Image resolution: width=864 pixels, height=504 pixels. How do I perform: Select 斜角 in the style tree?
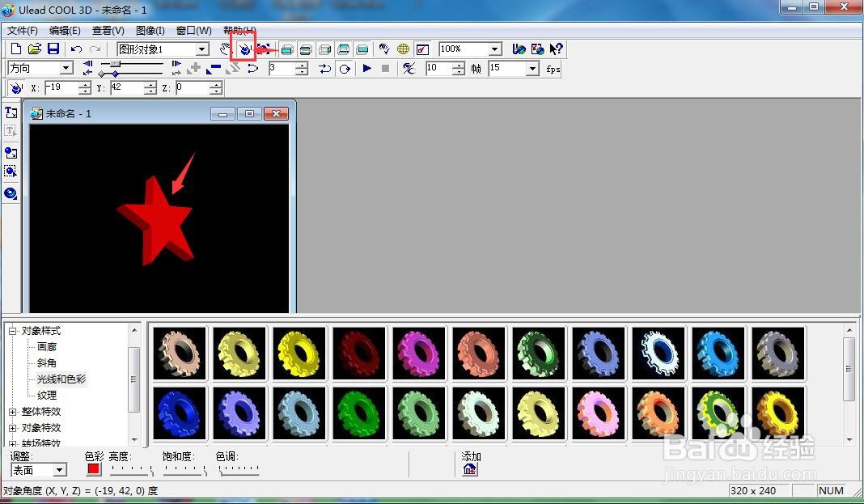[47, 363]
